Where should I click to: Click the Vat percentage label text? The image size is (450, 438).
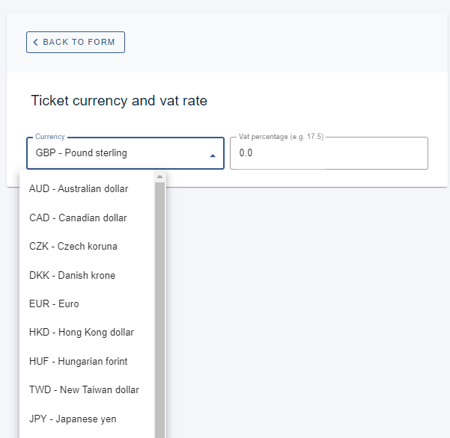(x=281, y=137)
